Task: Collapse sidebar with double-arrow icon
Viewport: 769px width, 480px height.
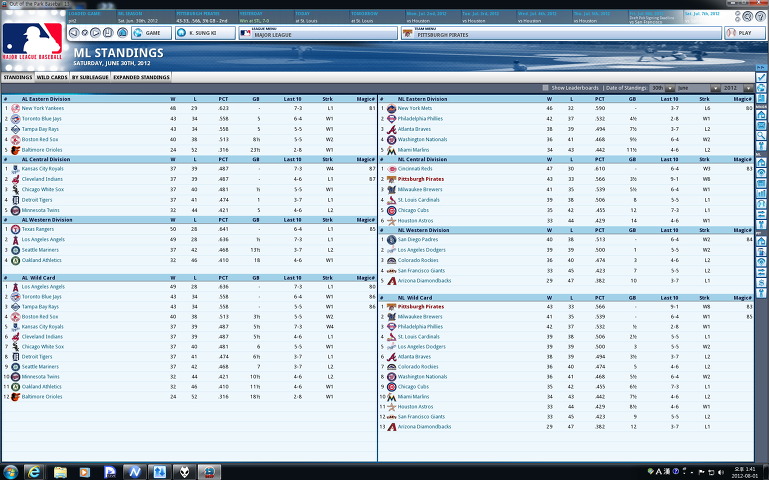Action: (761, 67)
